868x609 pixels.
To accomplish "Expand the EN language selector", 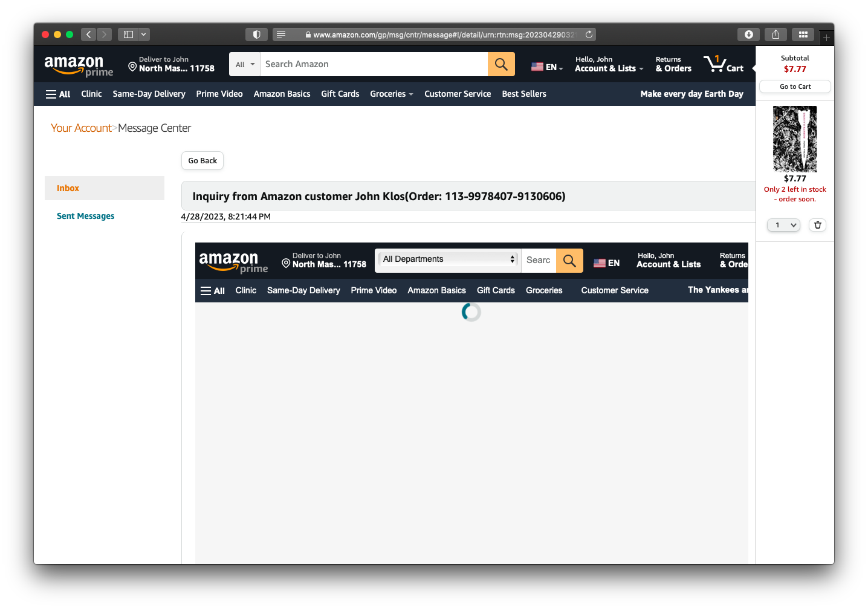I will (547, 67).
